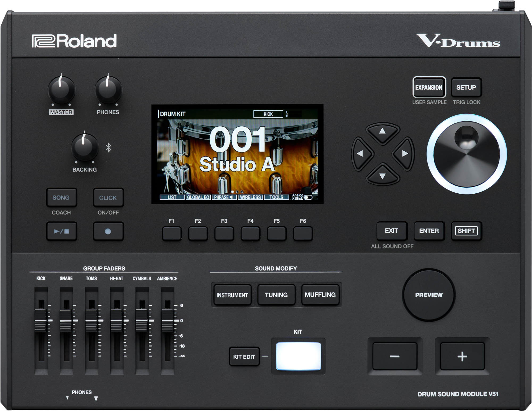532x411 pixels.
Task: Hit the minus button
Action: pos(395,356)
